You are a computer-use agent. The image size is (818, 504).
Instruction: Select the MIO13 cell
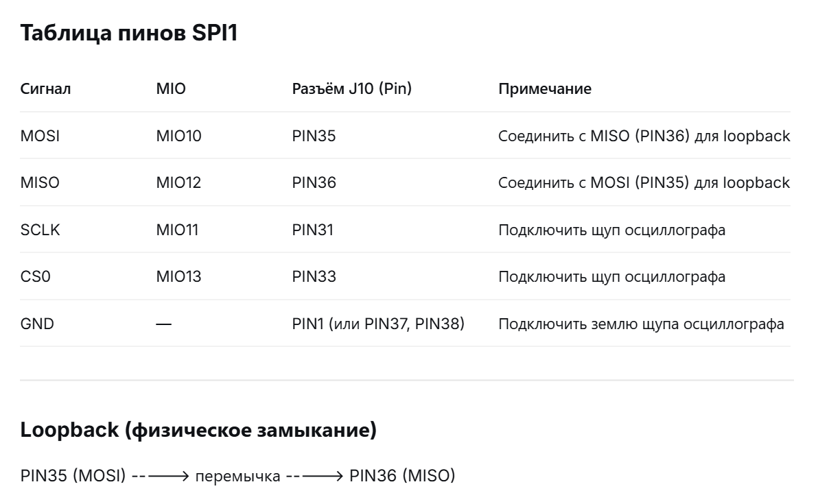coord(178,277)
